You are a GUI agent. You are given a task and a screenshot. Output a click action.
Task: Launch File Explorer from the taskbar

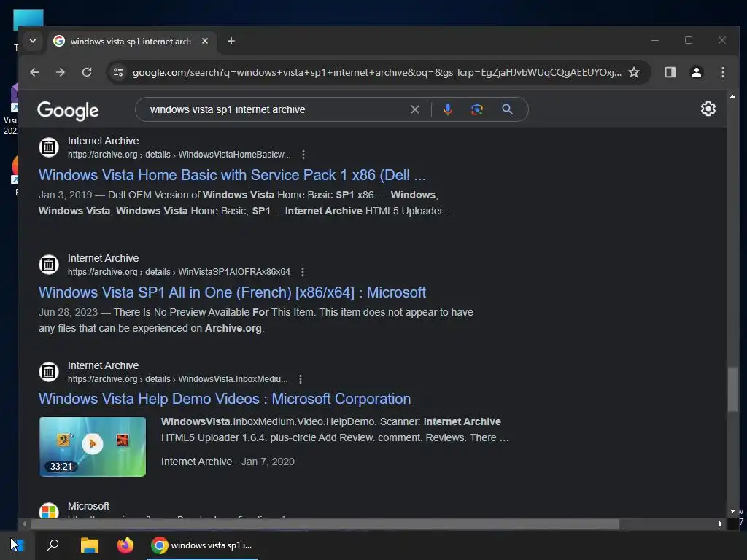(x=89, y=545)
